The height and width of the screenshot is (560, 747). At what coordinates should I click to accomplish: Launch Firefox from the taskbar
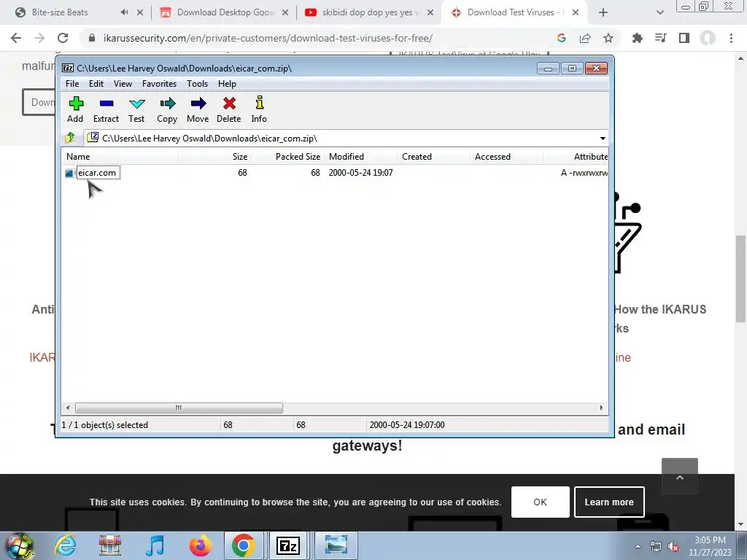pos(200,545)
